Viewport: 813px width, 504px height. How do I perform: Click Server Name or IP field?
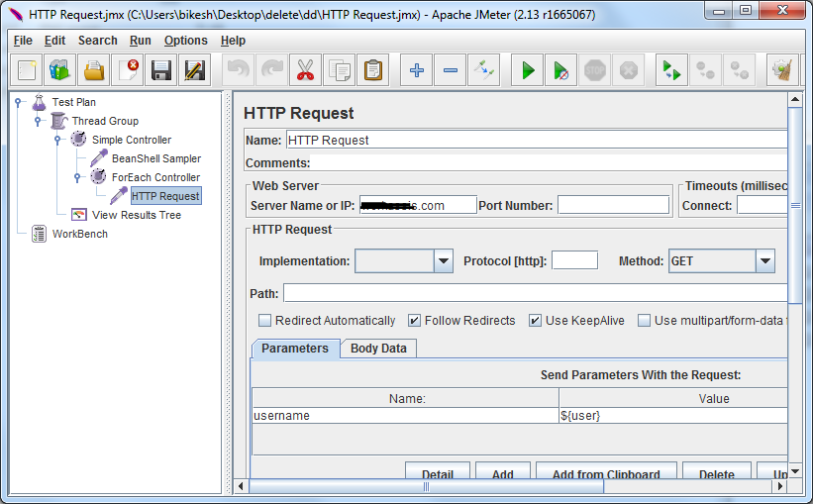pos(418,205)
